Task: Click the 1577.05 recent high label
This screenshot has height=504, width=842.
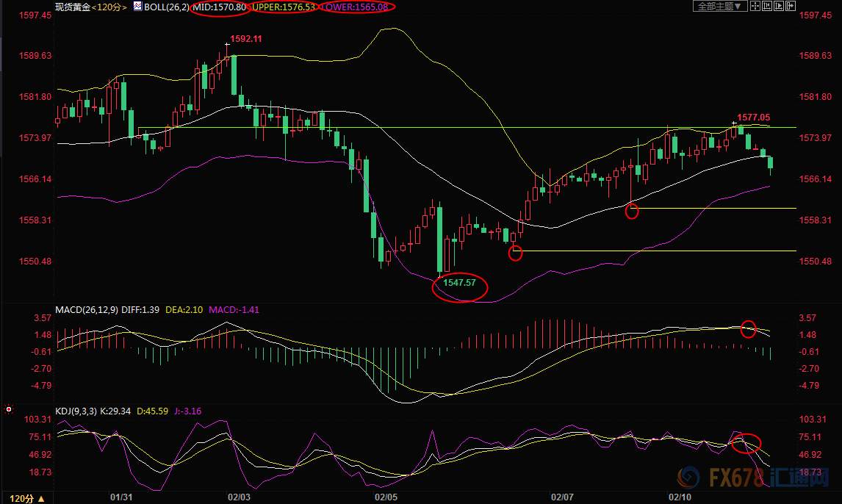Action: click(753, 117)
